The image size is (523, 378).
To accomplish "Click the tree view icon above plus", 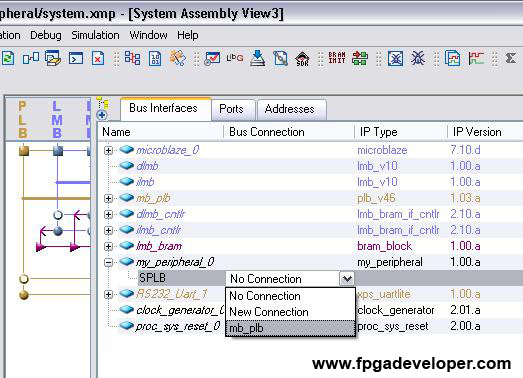I will point(102,103).
